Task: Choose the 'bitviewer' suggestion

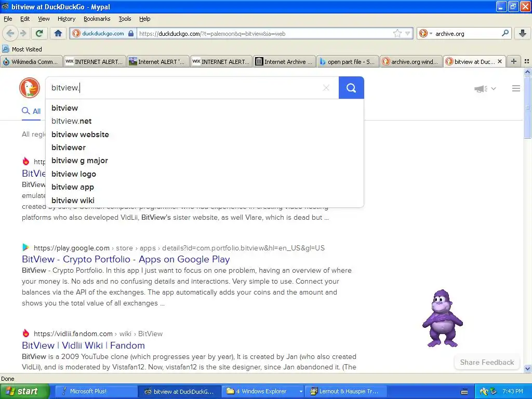Action: 205,148
